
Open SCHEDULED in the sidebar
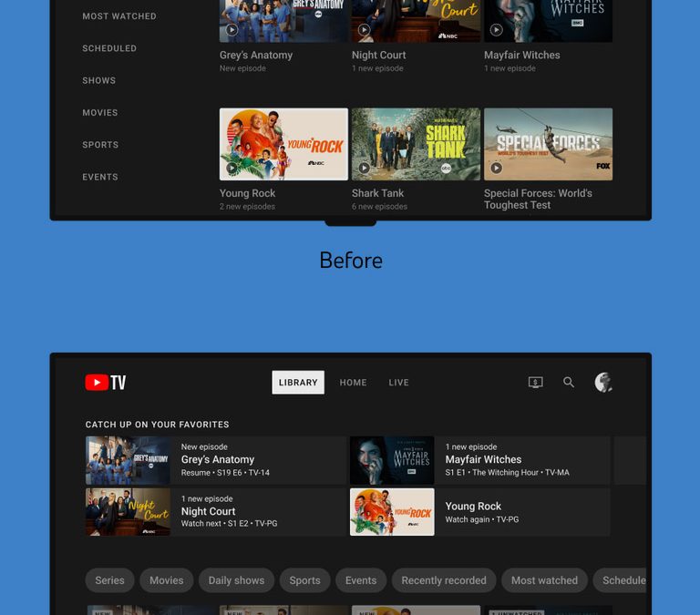109,48
